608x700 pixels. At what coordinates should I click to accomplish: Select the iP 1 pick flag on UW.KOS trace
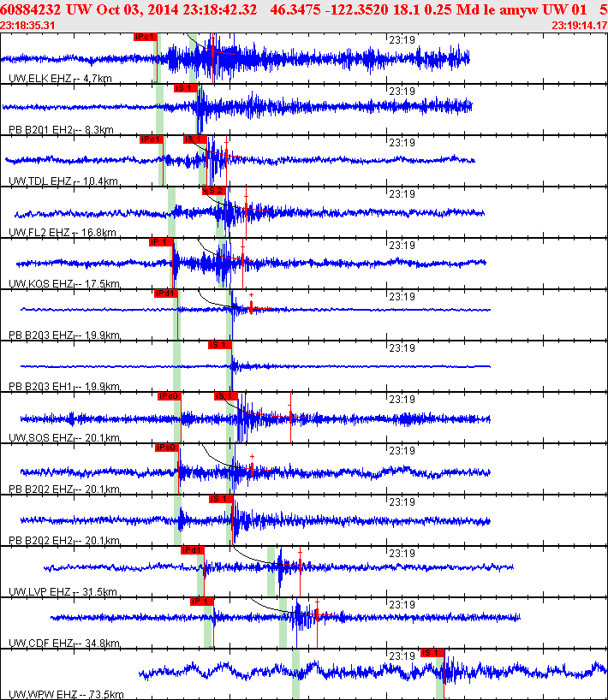coord(161,242)
